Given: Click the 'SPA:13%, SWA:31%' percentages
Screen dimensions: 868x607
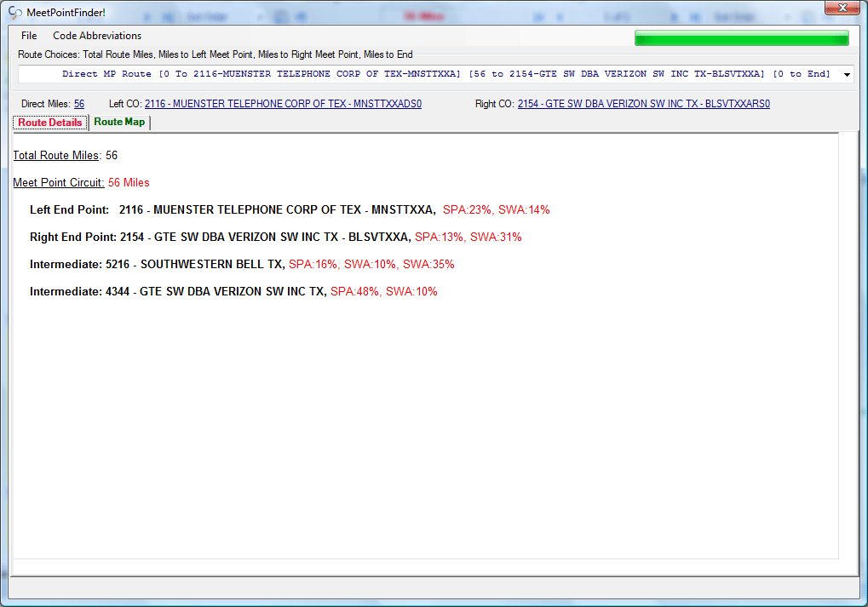Looking at the screenshot, I should [468, 237].
